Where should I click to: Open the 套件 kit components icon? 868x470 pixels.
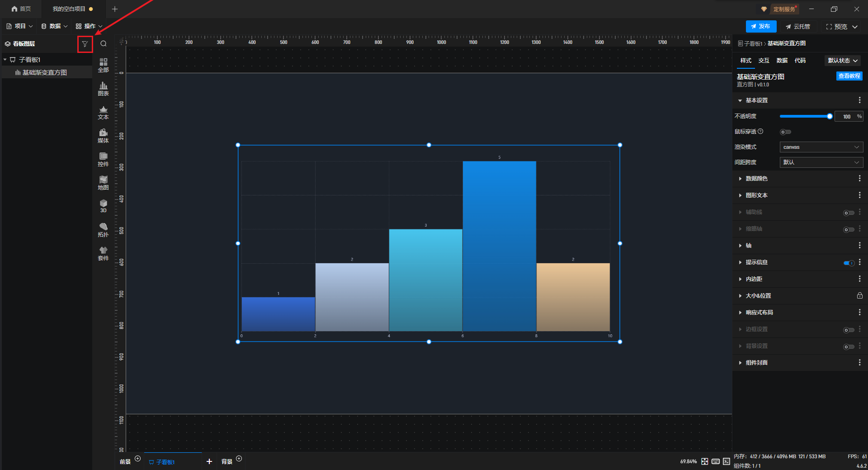[x=104, y=253]
